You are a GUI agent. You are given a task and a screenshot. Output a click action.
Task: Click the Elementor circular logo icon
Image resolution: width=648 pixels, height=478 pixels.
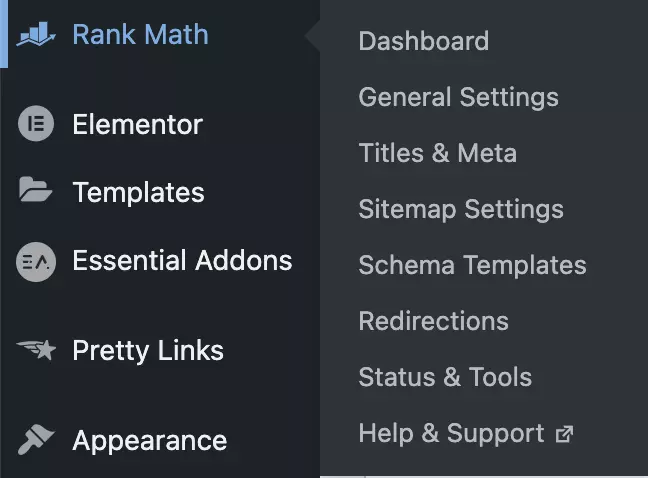36,124
